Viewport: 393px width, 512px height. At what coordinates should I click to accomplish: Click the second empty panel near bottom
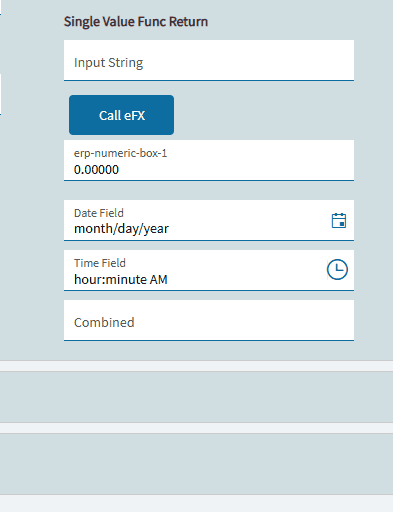pyautogui.click(x=196, y=464)
